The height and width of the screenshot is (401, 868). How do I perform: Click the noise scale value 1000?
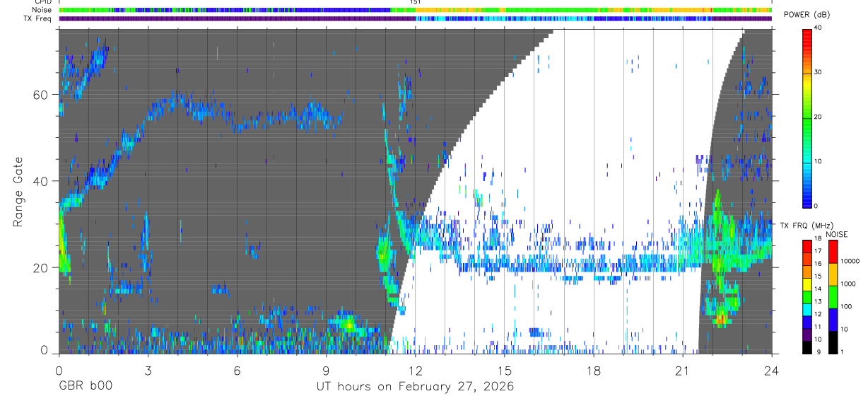[x=848, y=284]
